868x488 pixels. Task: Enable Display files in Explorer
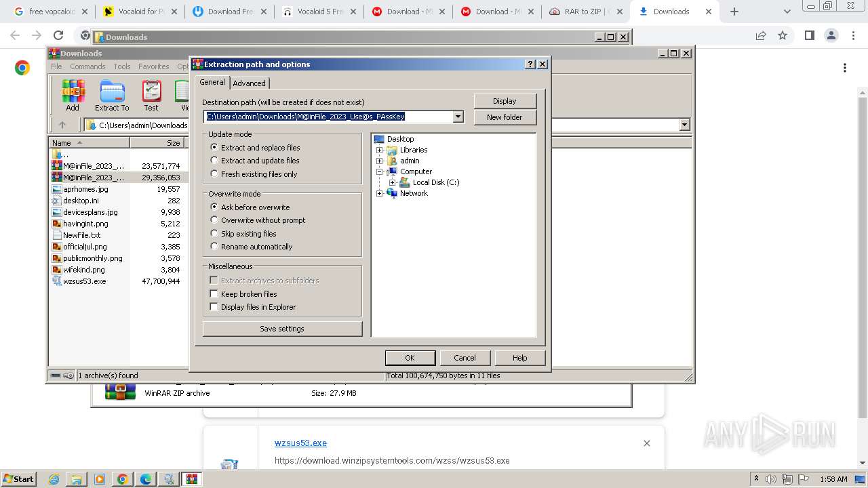(x=214, y=307)
